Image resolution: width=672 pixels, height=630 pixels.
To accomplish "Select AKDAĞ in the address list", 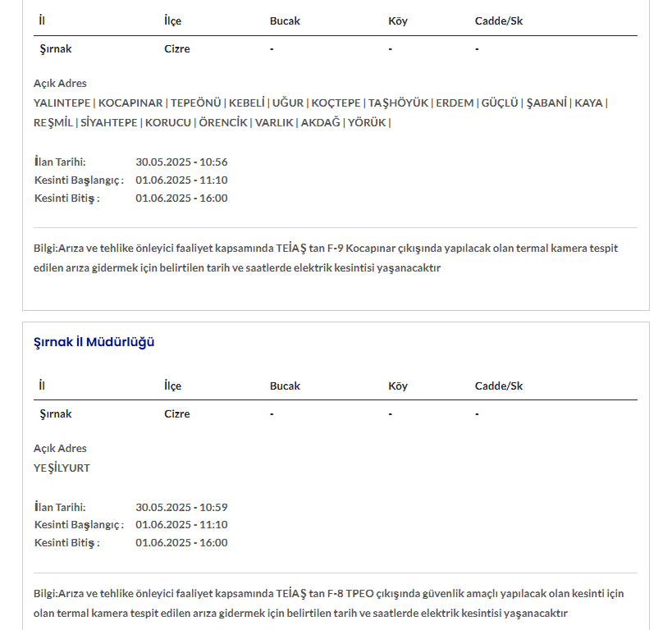I will [x=320, y=123].
